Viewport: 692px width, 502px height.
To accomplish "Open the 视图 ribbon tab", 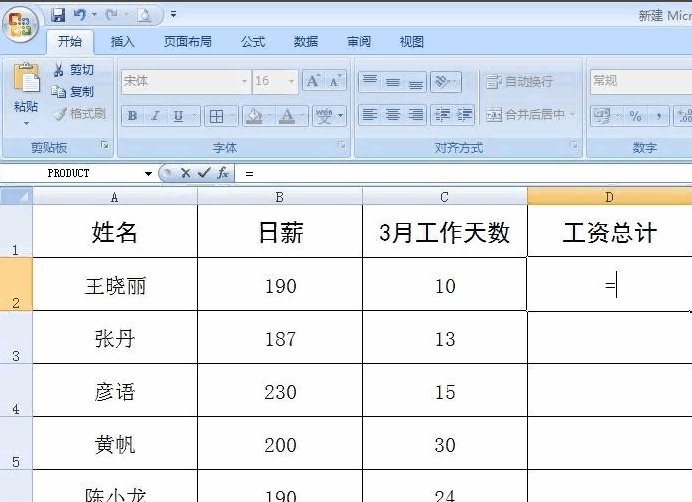I will point(411,42).
